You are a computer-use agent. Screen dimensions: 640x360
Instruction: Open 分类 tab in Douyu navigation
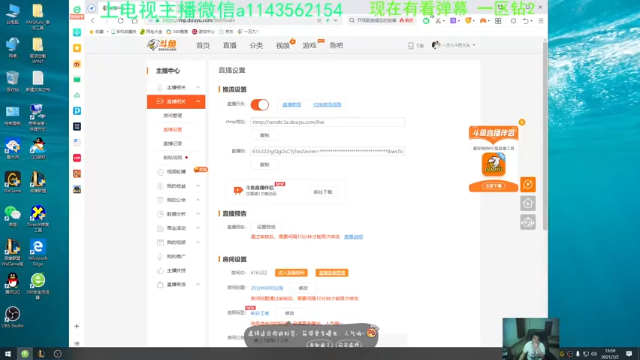pos(256,45)
